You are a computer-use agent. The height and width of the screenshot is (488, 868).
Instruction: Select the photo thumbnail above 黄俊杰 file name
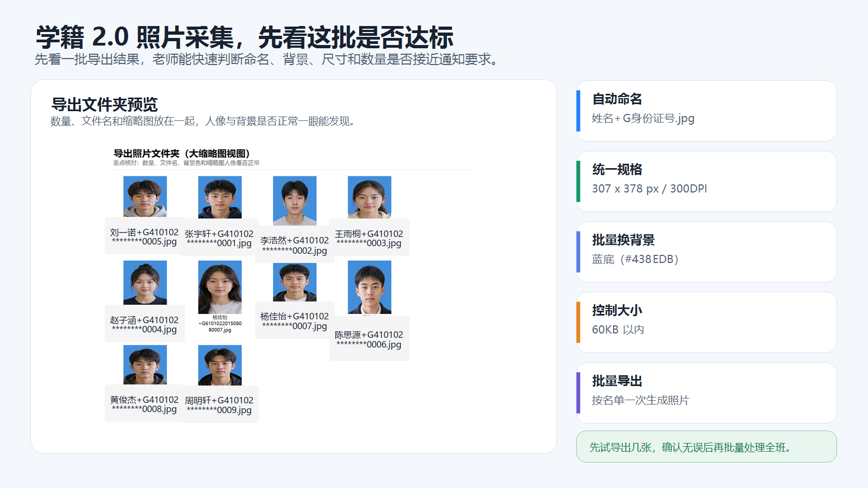[145, 365]
